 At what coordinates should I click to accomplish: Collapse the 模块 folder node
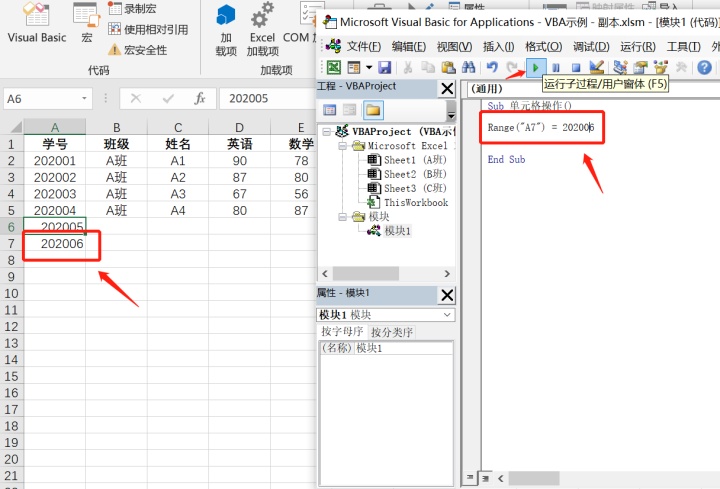tap(343, 217)
